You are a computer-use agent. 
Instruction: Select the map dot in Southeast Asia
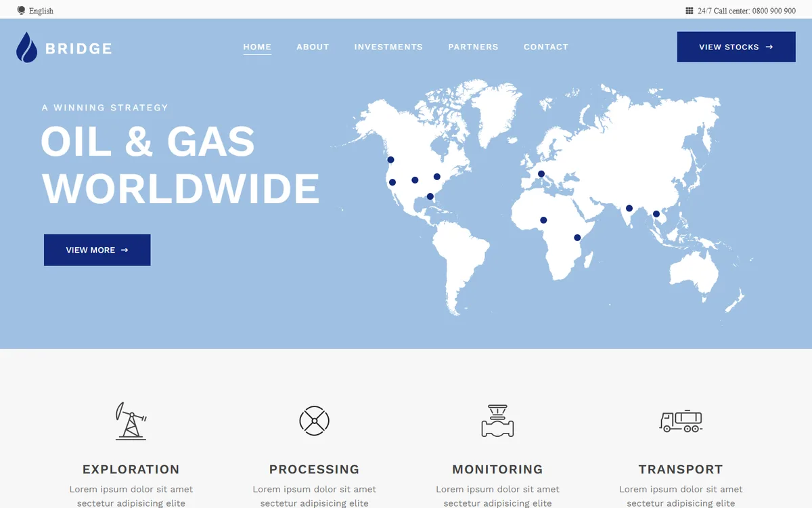(x=656, y=214)
